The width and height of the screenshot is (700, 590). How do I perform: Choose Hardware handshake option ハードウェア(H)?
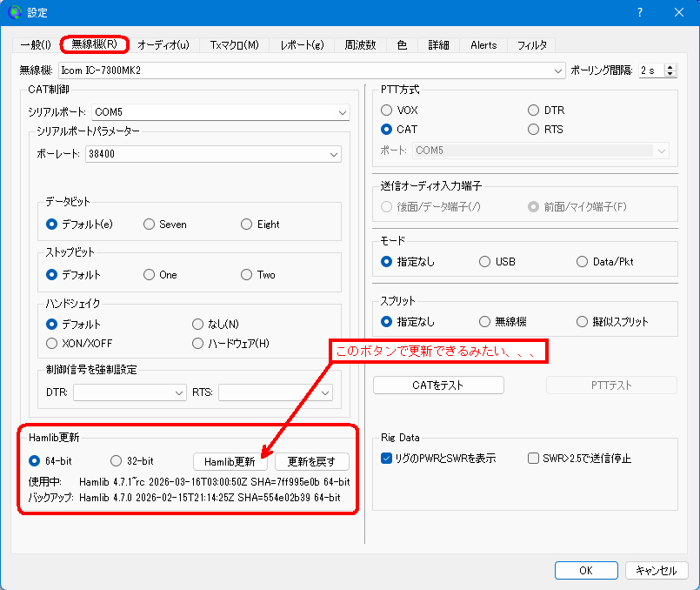pos(197,343)
